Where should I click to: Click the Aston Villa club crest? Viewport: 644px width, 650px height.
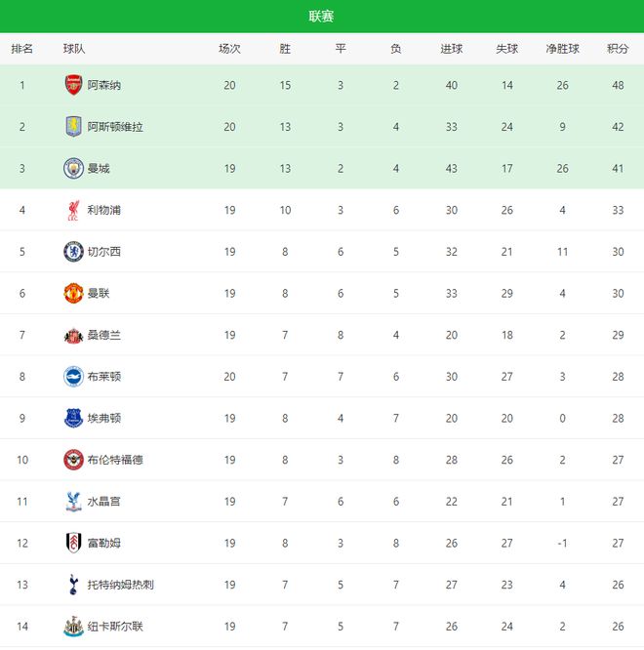pos(74,127)
